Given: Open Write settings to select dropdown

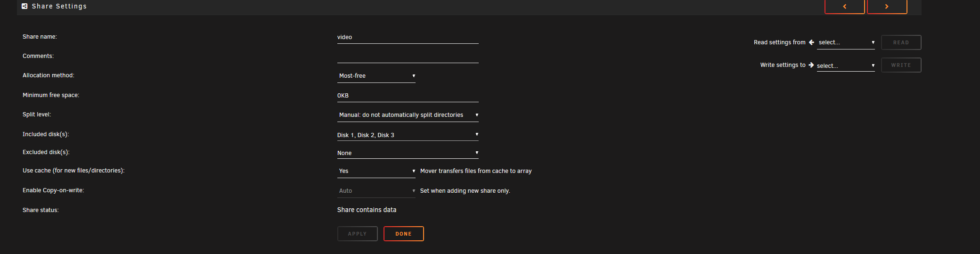Looking at the screenshot, I should pos(846,66).
